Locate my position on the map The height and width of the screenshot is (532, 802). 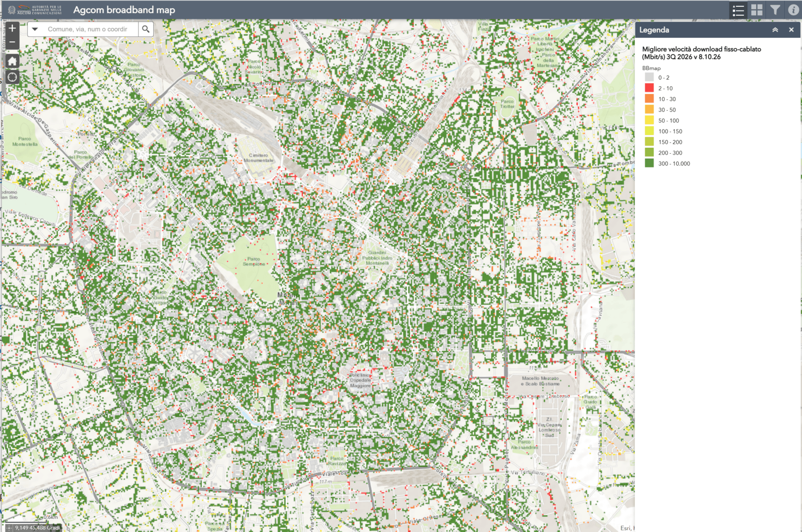(12, 77)
